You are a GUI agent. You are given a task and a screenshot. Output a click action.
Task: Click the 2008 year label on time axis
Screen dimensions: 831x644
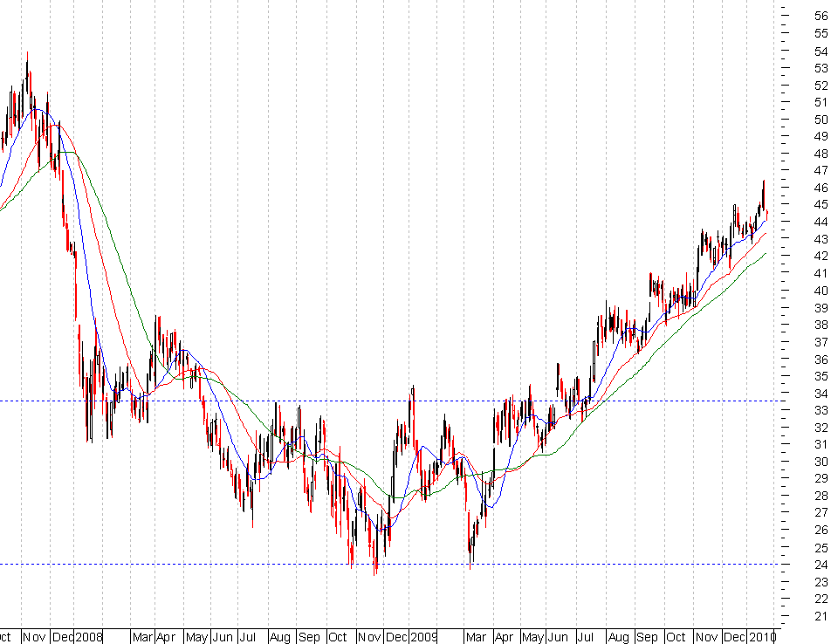coord(88,637)
